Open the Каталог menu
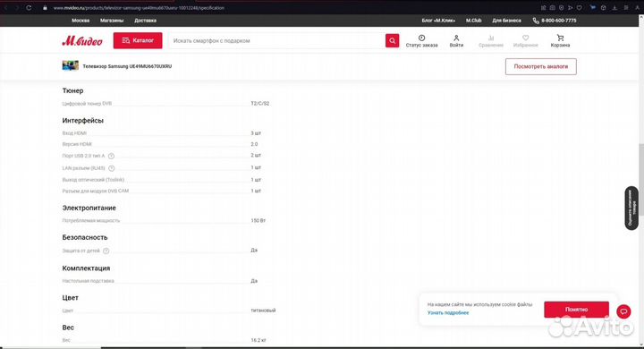The height and width of the screenshot is (349, 644). (x=138, y=40)
